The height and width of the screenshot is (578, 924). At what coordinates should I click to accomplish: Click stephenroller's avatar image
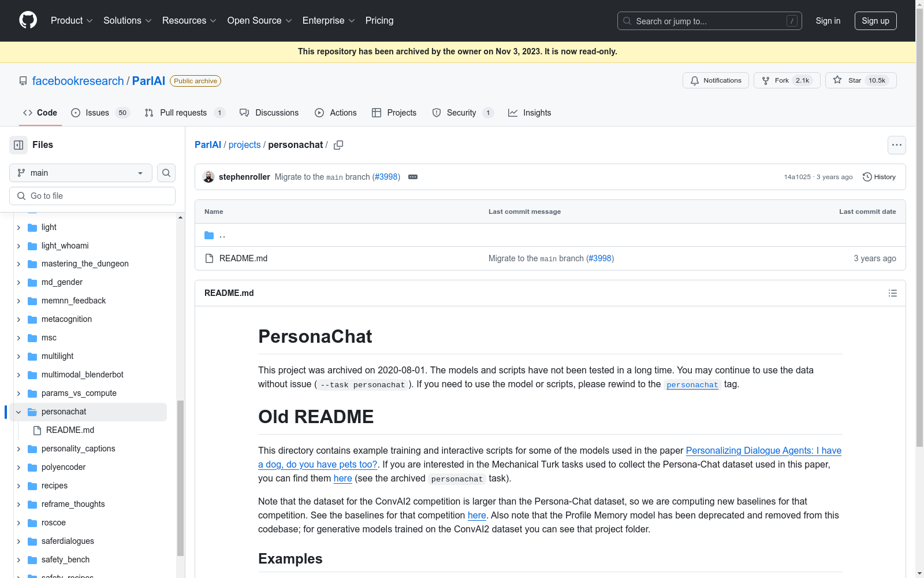pyautogui.click(x=208, y=177)
